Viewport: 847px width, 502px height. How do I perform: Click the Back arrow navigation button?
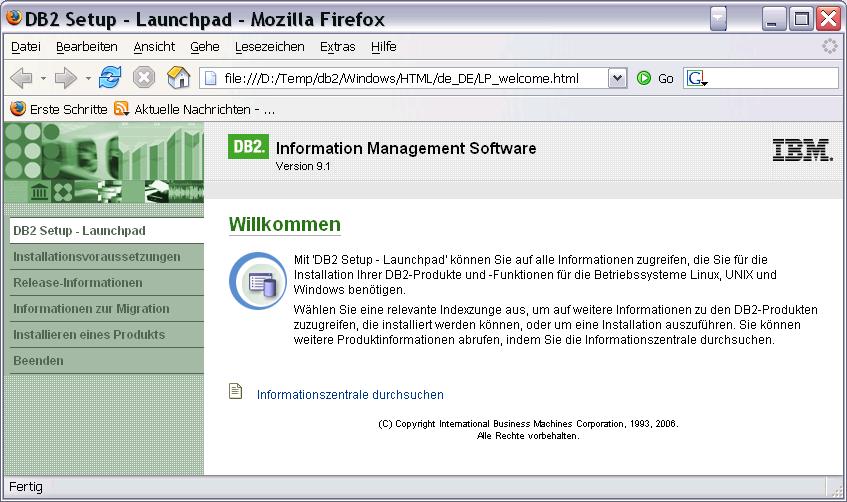(21, 78)
